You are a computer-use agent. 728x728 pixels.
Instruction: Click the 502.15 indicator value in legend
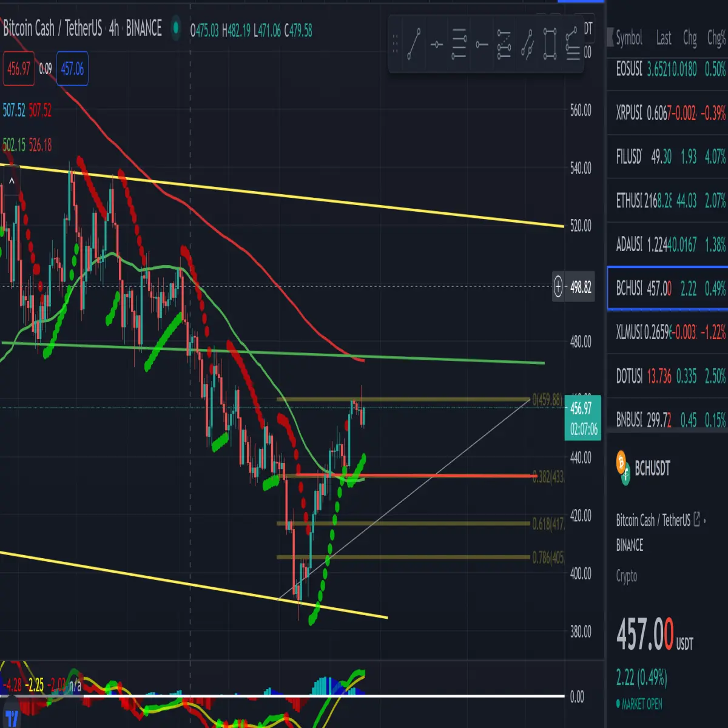(14, 144)
